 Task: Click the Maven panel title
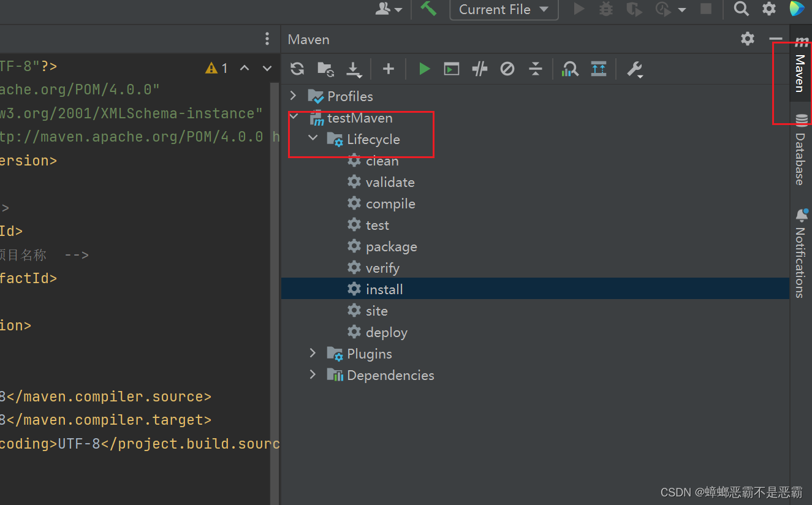[x=309, y=39]
